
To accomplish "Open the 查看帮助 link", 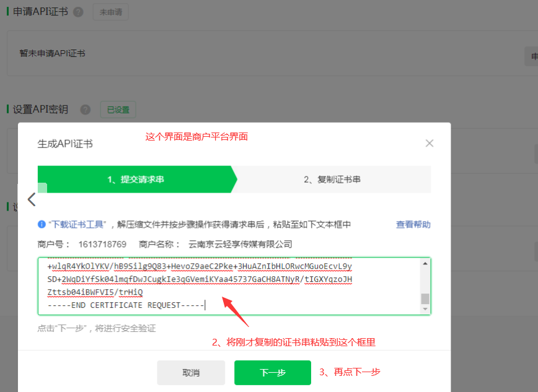I will coord(413,224).
